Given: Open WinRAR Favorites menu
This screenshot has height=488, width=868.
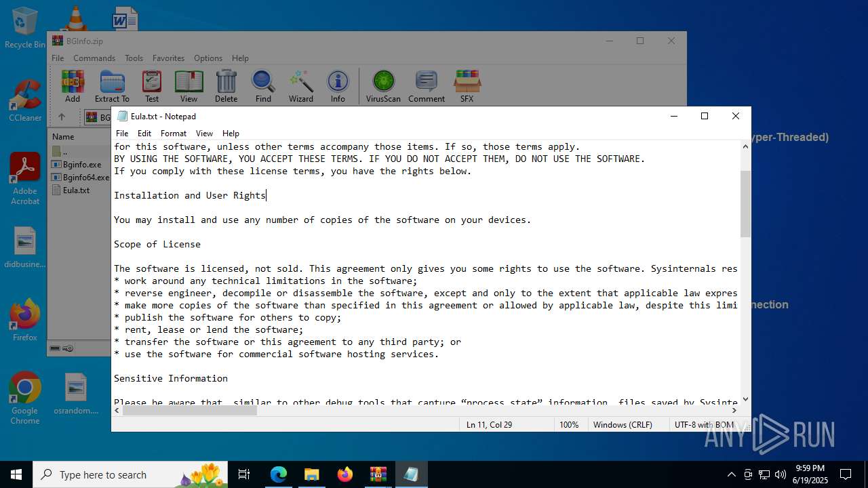Looking at the screenshot, I should pyautogui.click(x=168, y=58).
